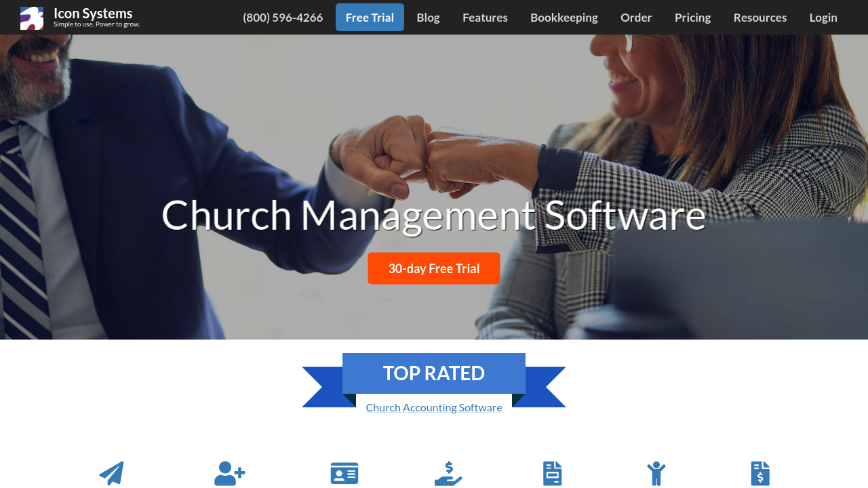Viewport: 868px width, 488px height.
Task: Click the Login link
Action: [x=823, y=18]
